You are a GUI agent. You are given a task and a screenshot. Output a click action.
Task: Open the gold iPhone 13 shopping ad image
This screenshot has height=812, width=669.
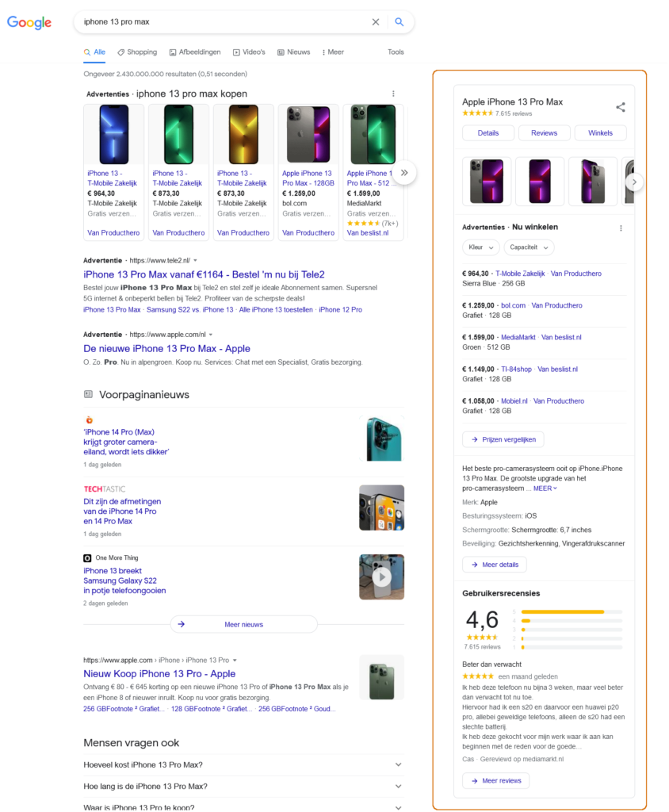click(243, 135)
